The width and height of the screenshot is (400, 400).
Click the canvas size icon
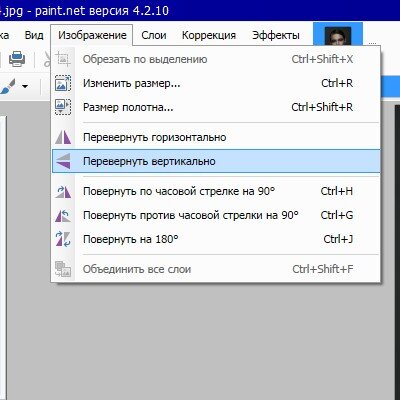[63, 107]
